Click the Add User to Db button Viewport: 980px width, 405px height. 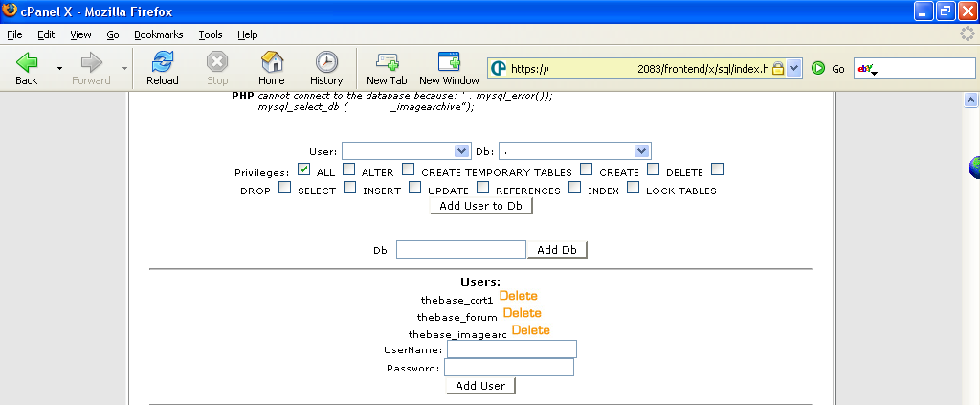pyautogui.click(x=480, y=206)
